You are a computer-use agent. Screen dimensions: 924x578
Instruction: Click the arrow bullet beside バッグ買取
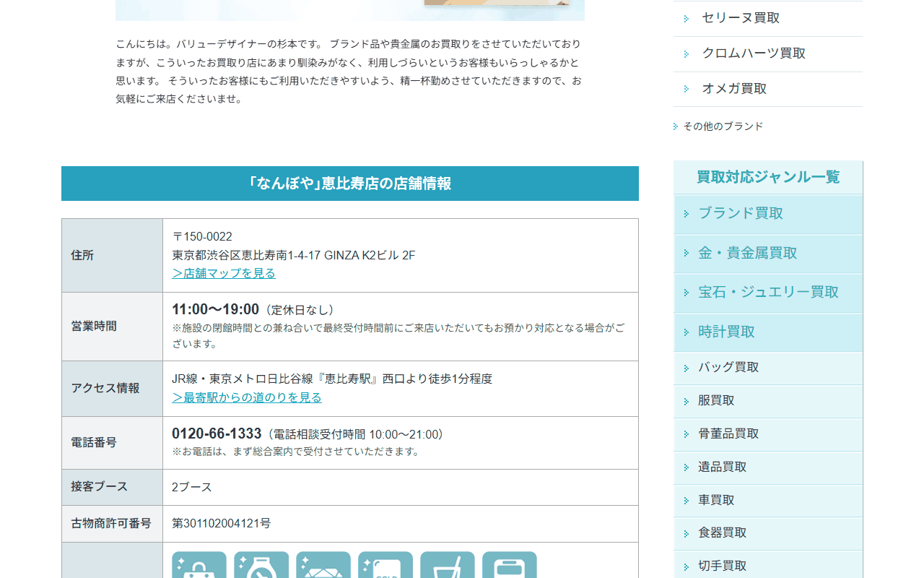tap(687, 368)
